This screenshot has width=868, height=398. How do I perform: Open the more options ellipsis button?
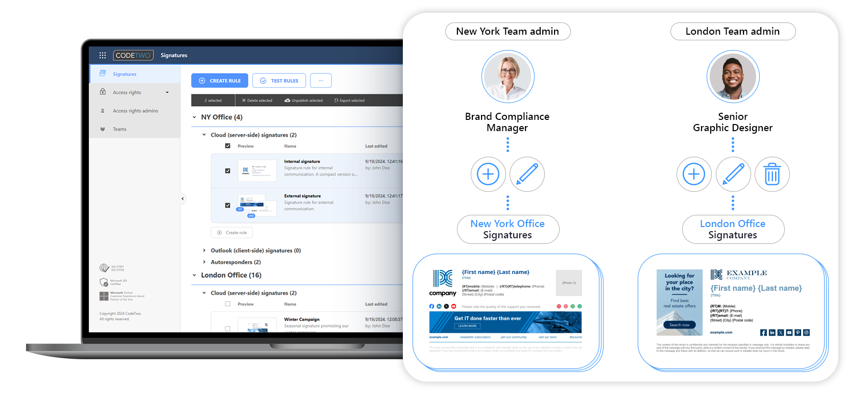(321, 81)
